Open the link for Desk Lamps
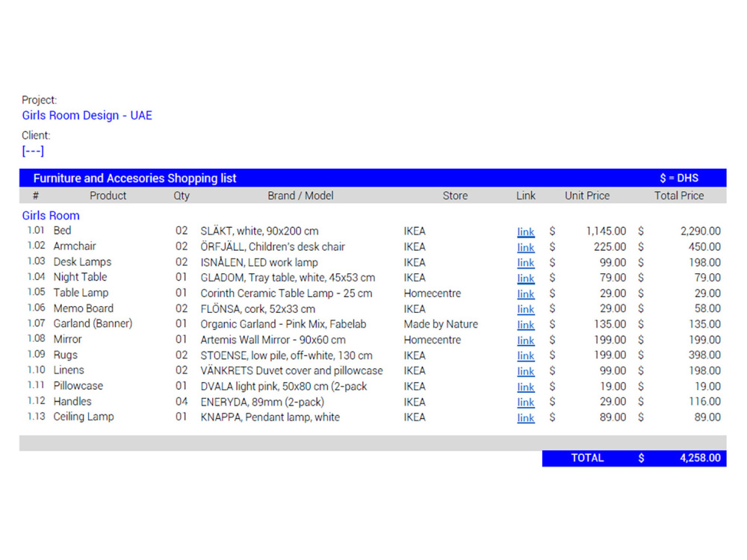This screenshot has width=747, height=560. (x=525, y=262)
